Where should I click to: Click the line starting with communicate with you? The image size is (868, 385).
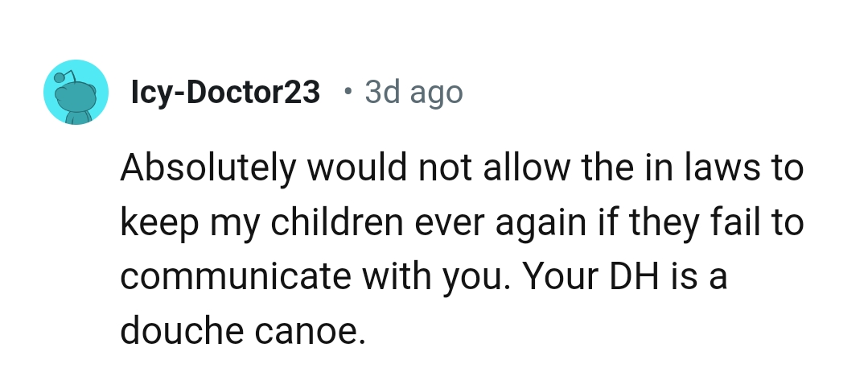coord(424,277)
